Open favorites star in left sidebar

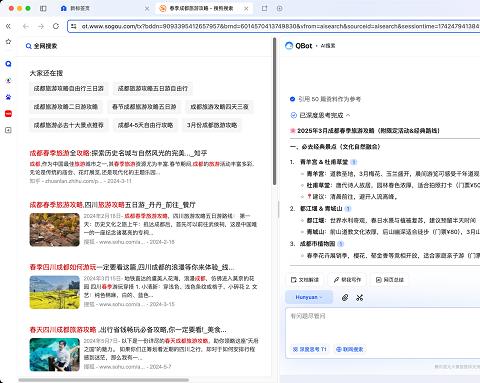coord(8,42)
